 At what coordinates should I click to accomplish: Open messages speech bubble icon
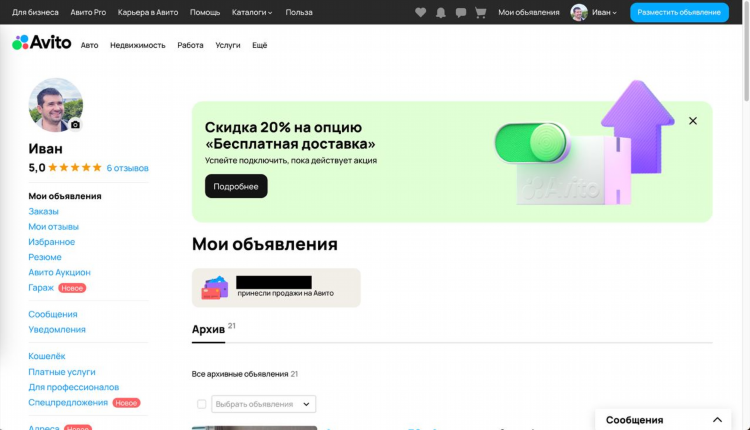click(x=461, y=12)
